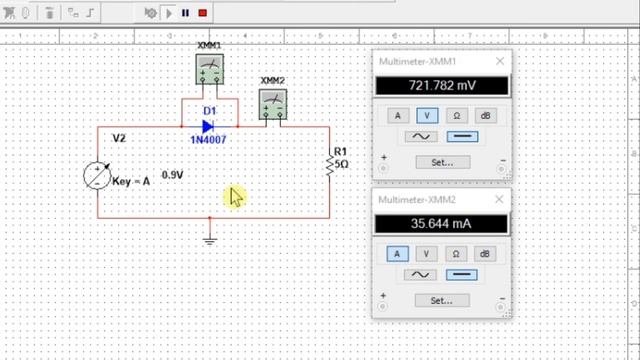
Task: Click the Run simulation play button
Action: [169, 13]
